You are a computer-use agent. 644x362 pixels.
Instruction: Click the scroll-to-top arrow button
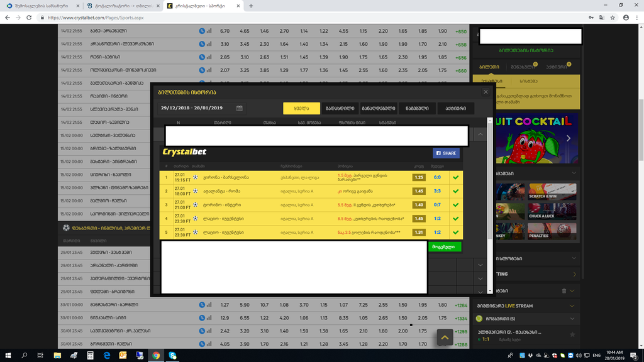click(x=445, y=337)
